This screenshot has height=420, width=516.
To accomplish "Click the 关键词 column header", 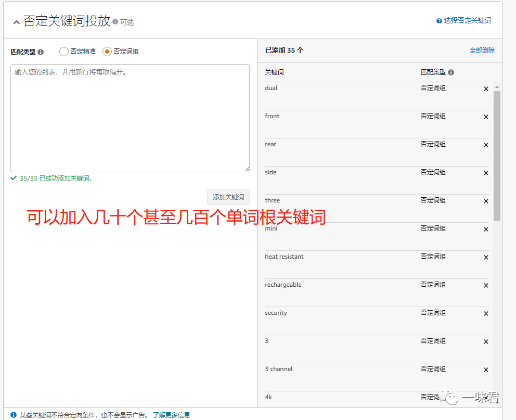I will click(274, 72).
